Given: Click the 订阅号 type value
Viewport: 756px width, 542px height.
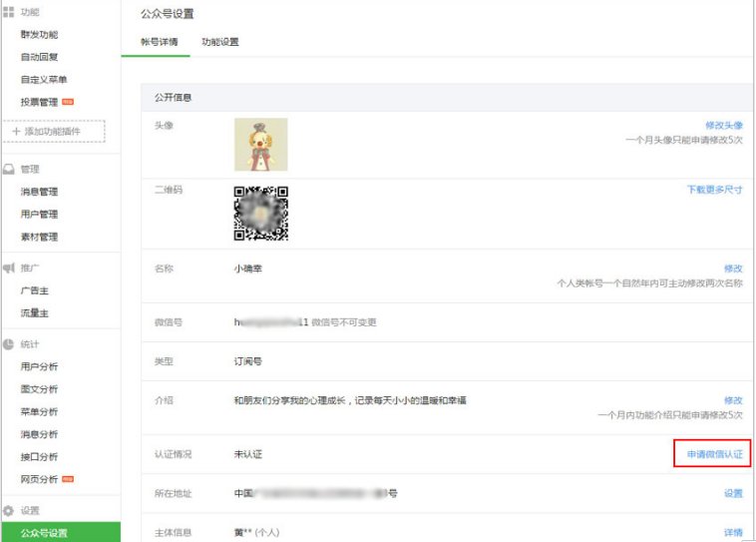Looking at the screenshot, I should (x=247, y=361).
